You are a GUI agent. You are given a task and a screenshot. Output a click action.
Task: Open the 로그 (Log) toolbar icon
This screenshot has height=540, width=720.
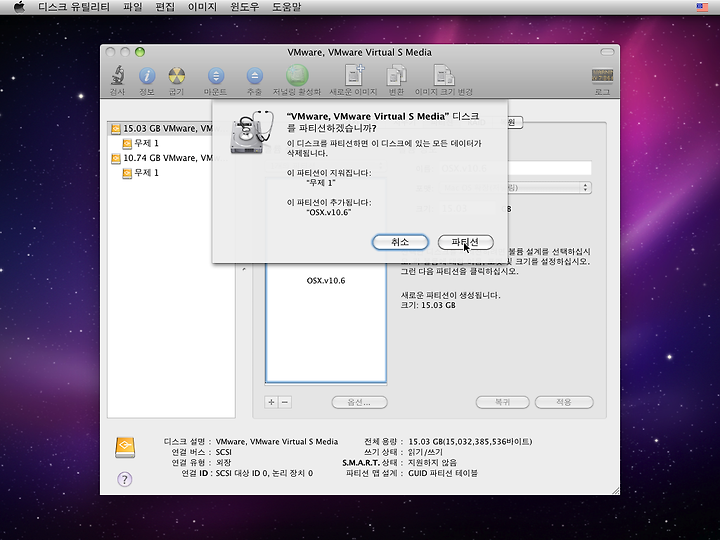click(x=602, y=80)
